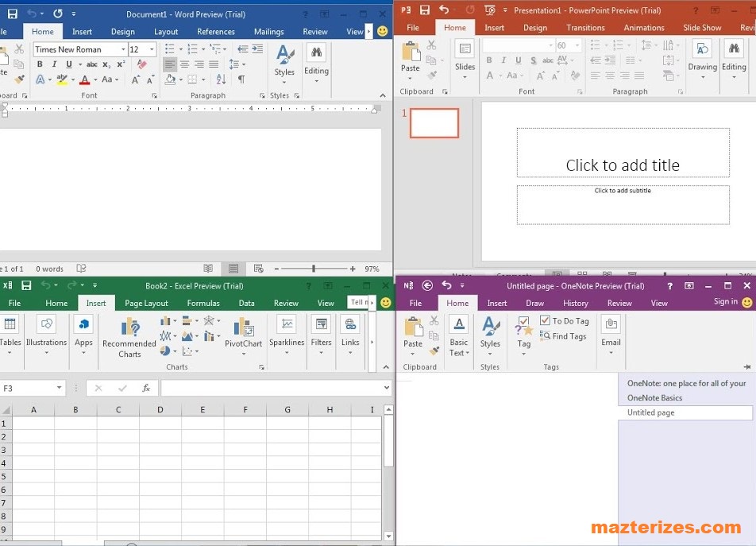Open the References tab in Word
The height and width of the screenshot is (546, 756).
215,32
